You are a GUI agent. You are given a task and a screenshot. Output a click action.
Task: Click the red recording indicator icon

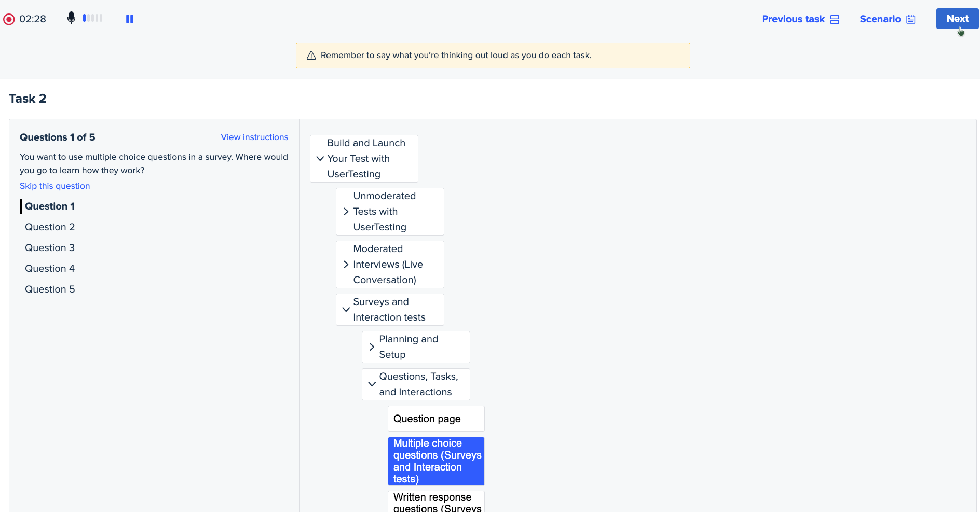[x=9, y=19]
